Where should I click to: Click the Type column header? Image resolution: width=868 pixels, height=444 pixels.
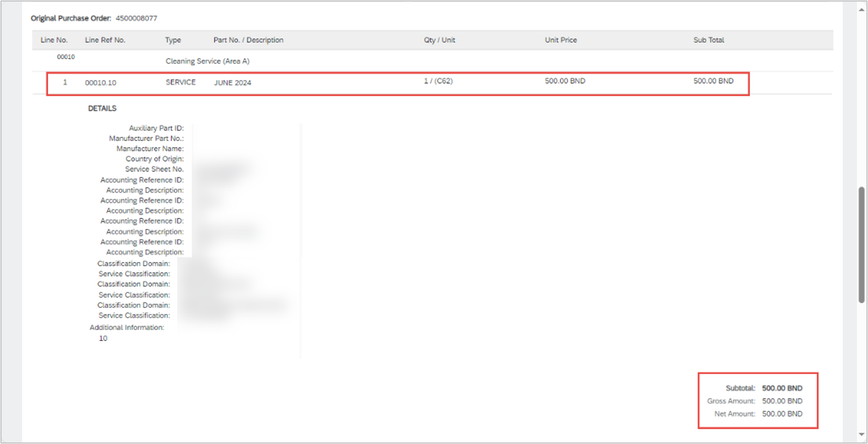[173, 40]
